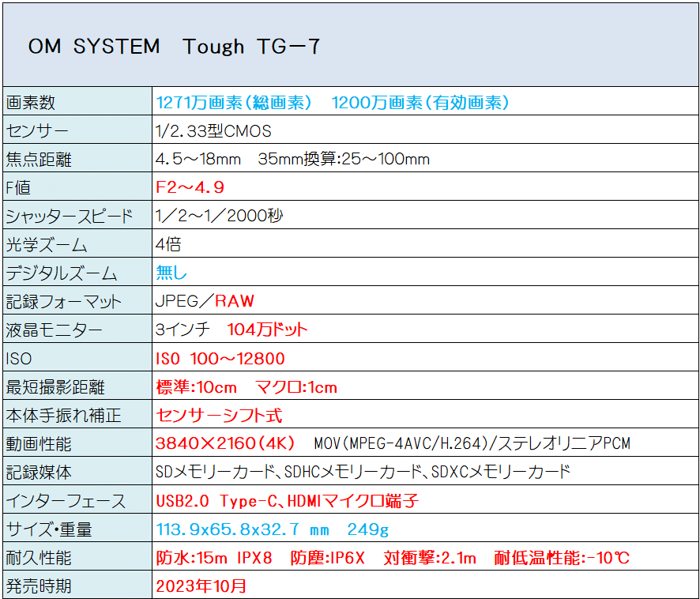The image size is (700, 599).
Task: Select the センサーシフト式 value
Action: coord(219,416)
